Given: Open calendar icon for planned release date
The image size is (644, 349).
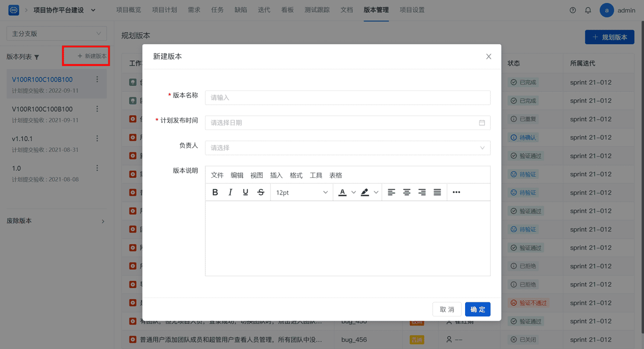Looking at the screenshot, I should (x=482, y=122).
